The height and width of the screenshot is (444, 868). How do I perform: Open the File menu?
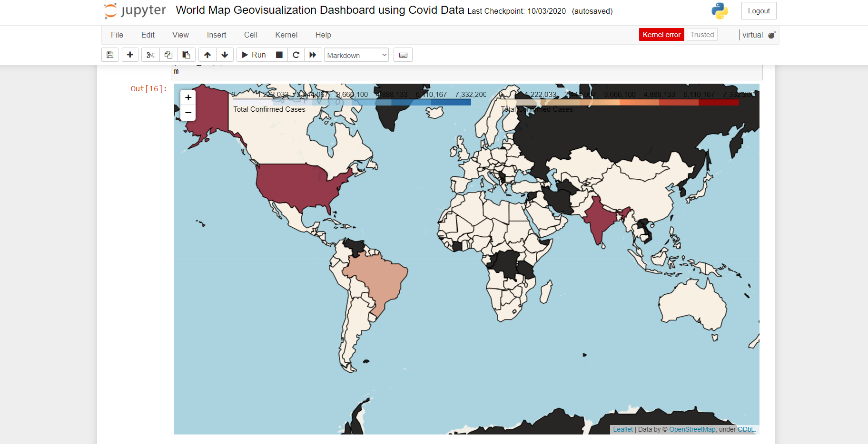117,35
